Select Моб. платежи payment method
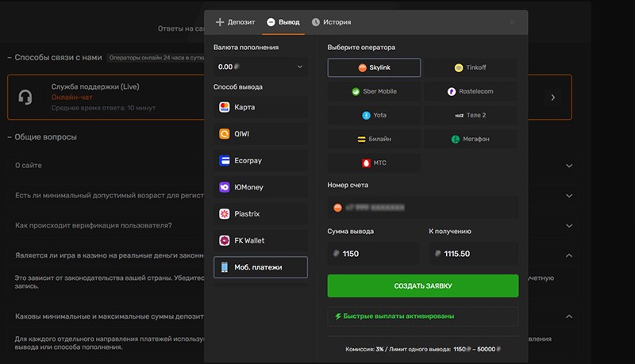This screenshot has height=364, width=635. tap(260, 267)
